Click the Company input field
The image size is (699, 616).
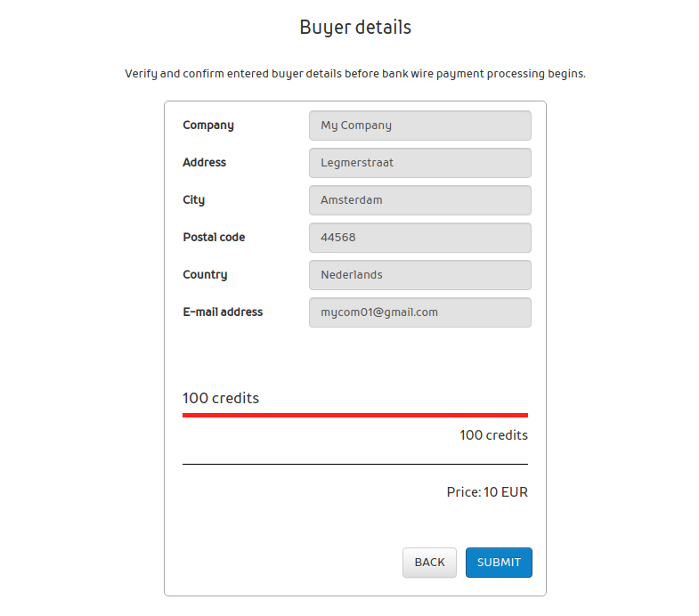click(419, 126)
